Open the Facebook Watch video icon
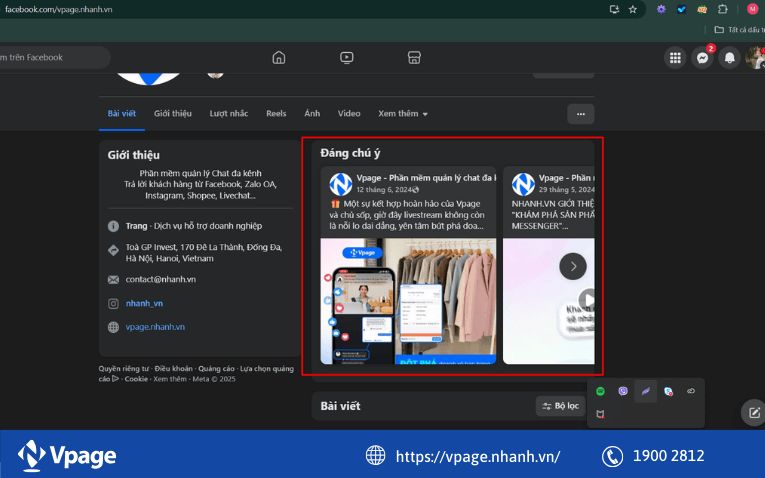This screenshot has height=478, width=765. click(346, 58)
